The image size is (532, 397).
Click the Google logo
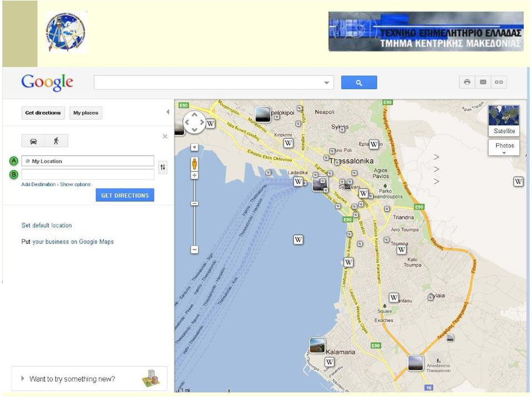pyautogui.click(x=47, y=83)
